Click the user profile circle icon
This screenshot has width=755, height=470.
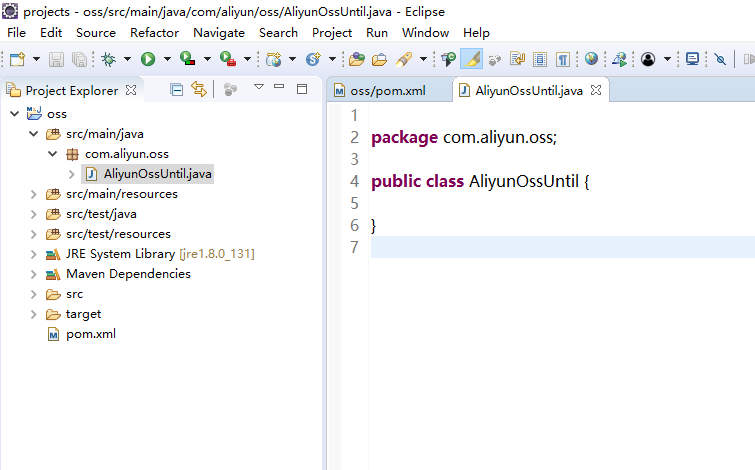[648, 59]
